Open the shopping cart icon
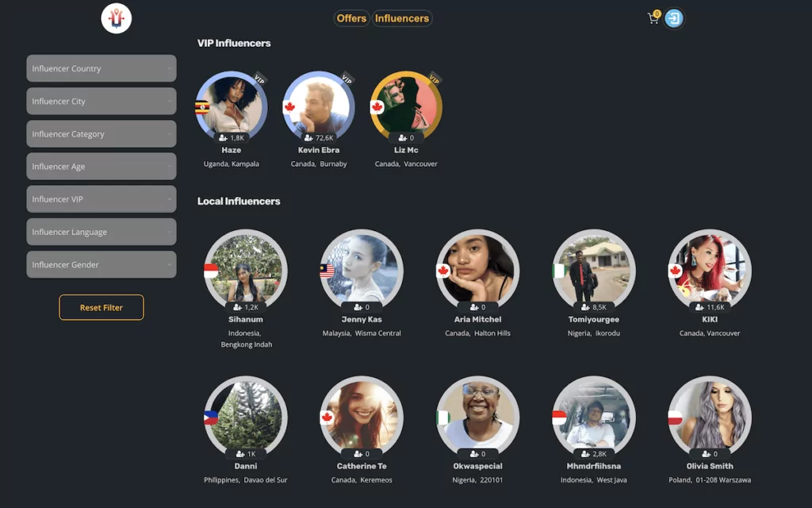 click(653, 19)
